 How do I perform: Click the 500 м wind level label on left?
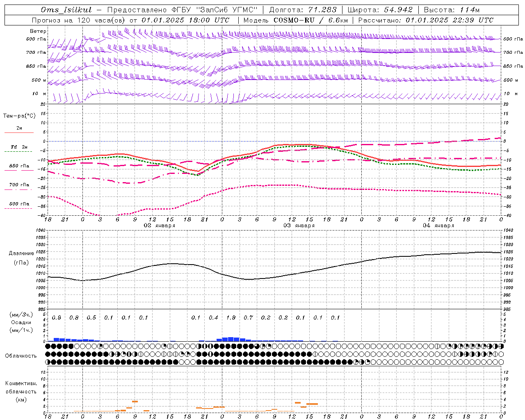tap(39, 80)
